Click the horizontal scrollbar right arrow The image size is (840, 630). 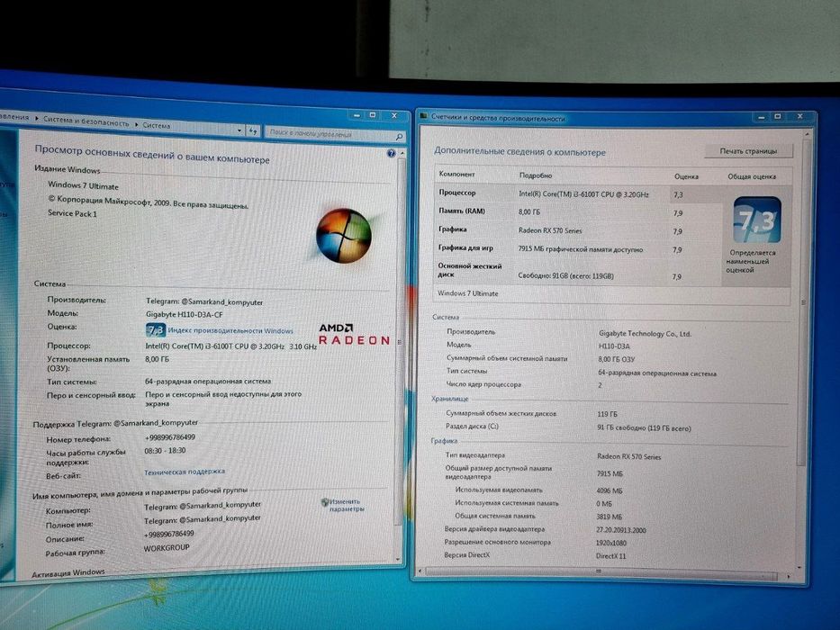click(x=788, y=576)
